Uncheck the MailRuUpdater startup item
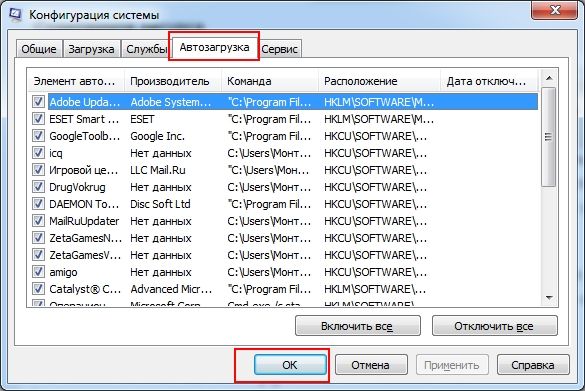 coord(38,220)
